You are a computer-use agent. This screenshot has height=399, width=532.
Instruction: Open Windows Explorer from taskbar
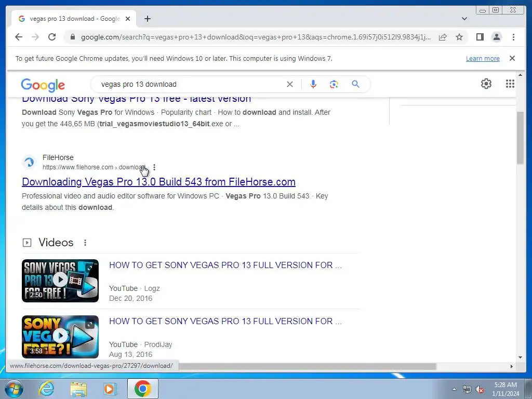point(78,389)
